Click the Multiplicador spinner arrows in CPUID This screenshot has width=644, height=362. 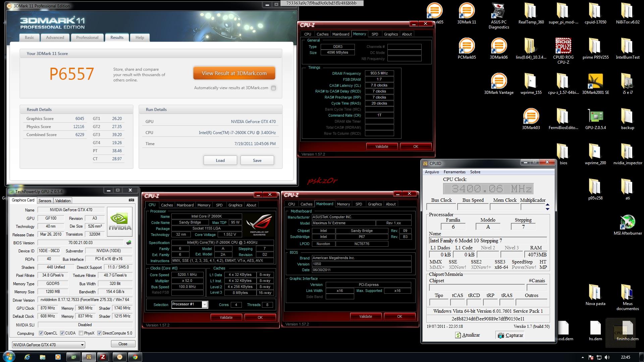tap(547, 207)
